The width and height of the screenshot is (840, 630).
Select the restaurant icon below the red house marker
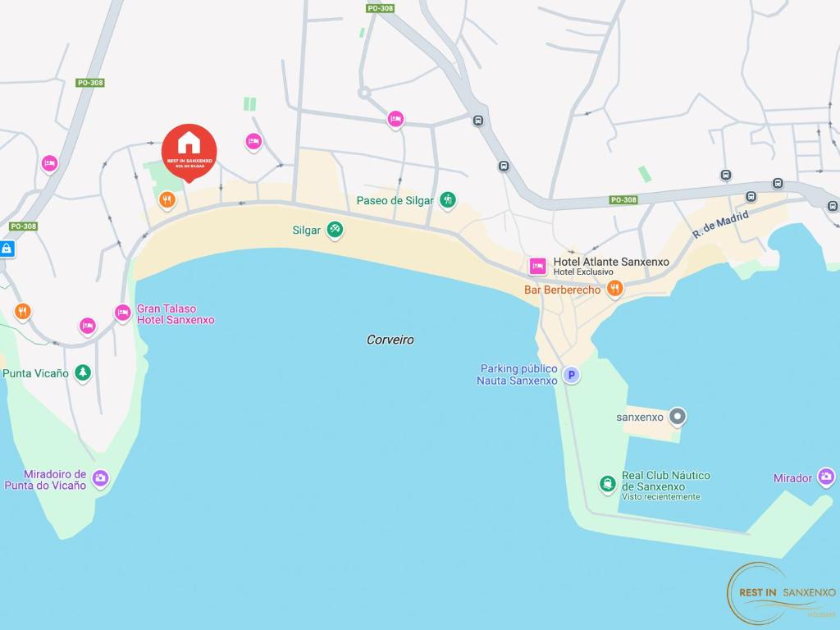(167, 200)
